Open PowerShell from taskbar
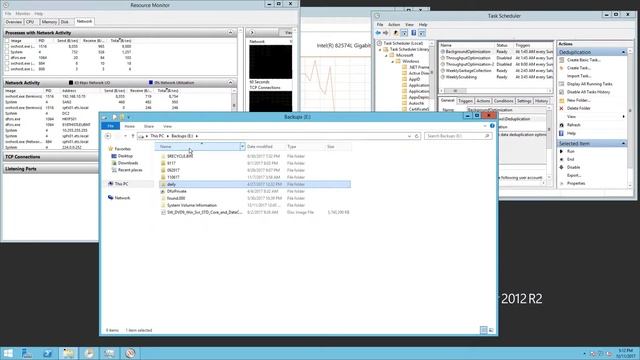This screenshot has width=640, height=360. 47,353
